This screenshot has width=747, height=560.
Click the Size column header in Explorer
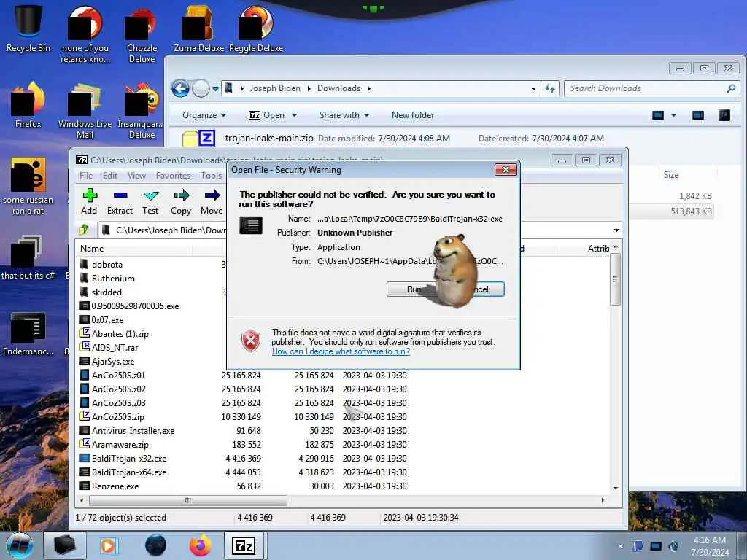(x=671, y=175)
